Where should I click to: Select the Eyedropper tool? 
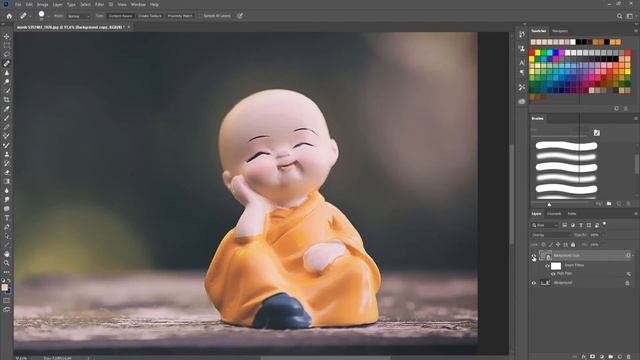[x=7, y=109]
